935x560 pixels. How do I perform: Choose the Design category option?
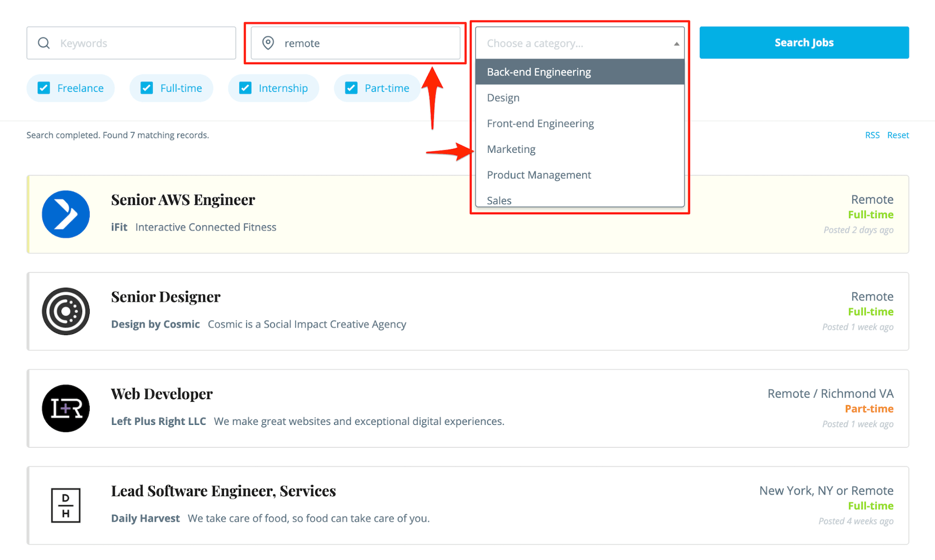[503, 98]
